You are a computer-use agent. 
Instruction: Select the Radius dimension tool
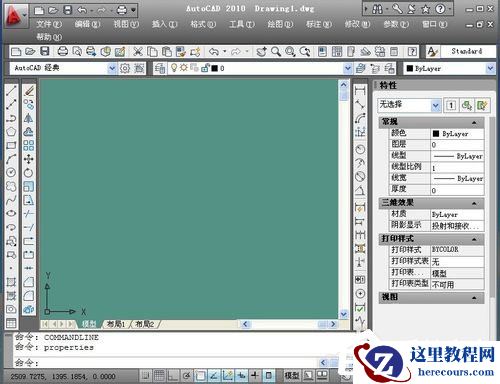360,149
